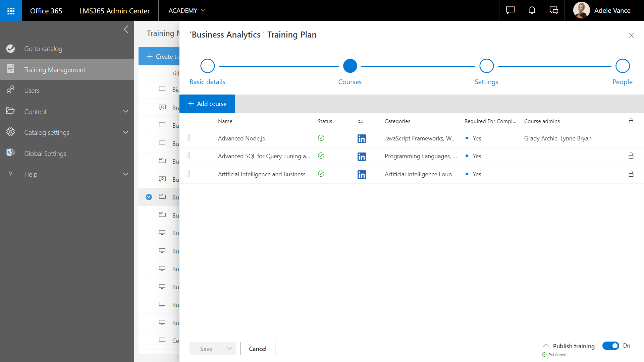
Task: Open the feedback chat bubble icon
Action: 510,11
